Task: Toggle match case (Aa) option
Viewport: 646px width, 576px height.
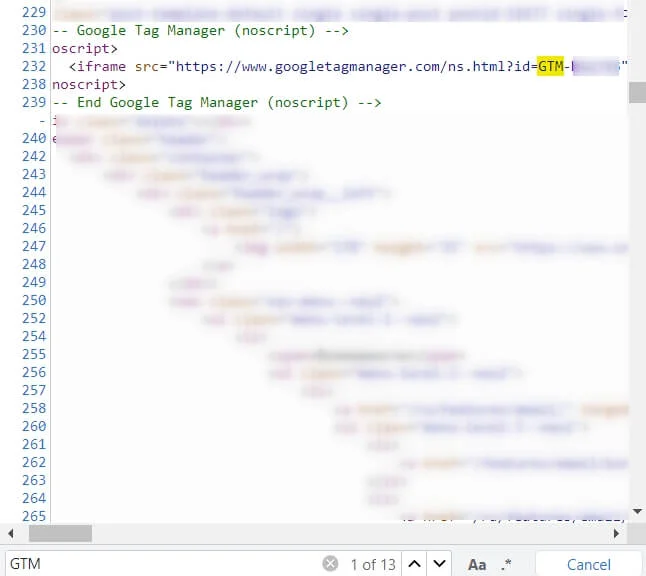Action: [477, 564]
